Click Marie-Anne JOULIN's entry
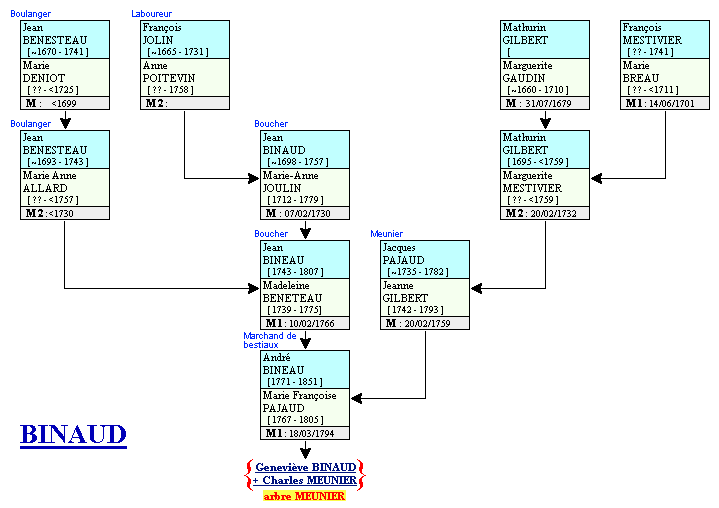This screenshot has height=508, width=719. pos(304,187)
